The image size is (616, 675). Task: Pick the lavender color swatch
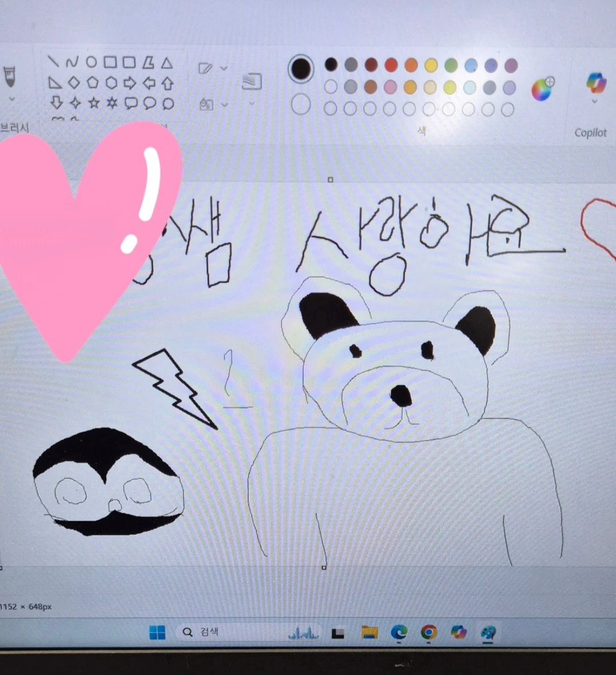pyautogui.click(x=509, y=87)
